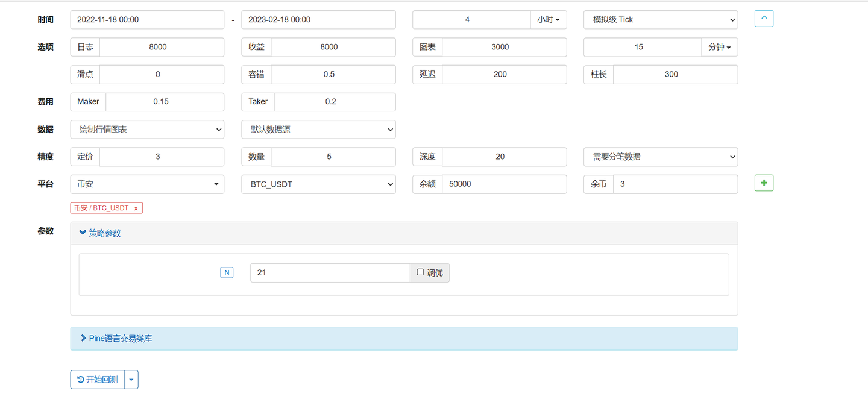Enable the 调优 checkbox
This screenshot has height=397, width=868.
tap(420, 272)
